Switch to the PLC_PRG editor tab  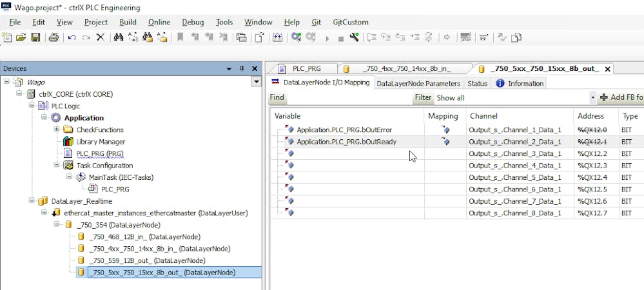(x=306, y=68)
